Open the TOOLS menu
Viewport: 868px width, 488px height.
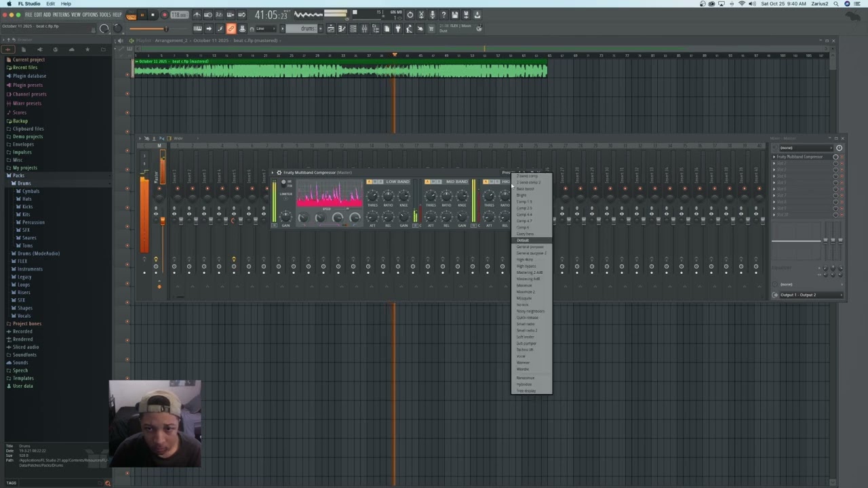tap(105, 14)
